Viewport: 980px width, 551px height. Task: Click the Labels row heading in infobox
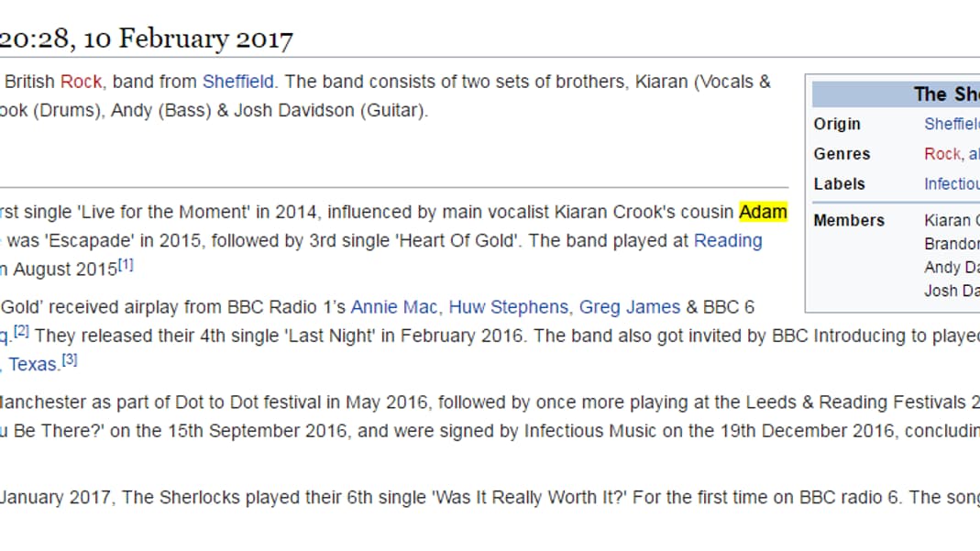click(x=840, y=183)
